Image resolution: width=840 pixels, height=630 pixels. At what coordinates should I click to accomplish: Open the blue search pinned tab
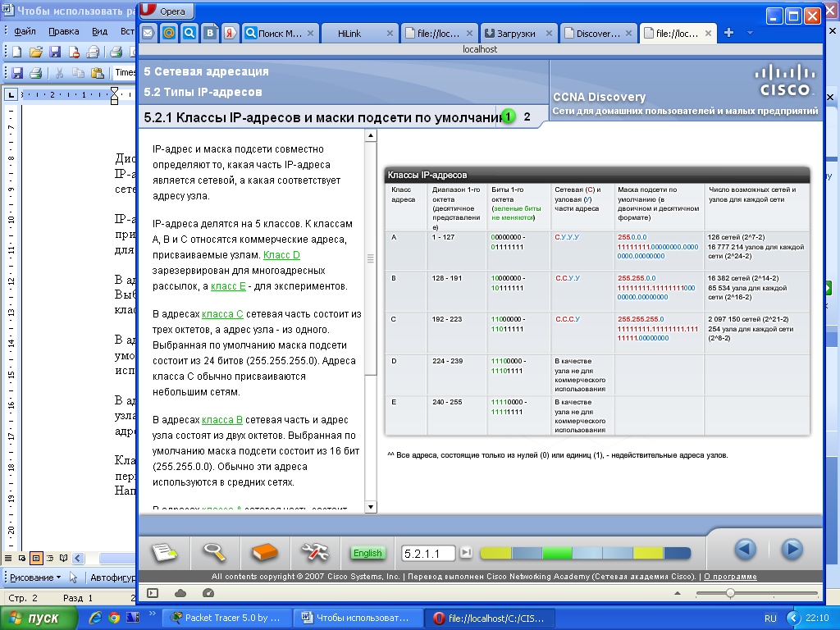coord(189,33)
